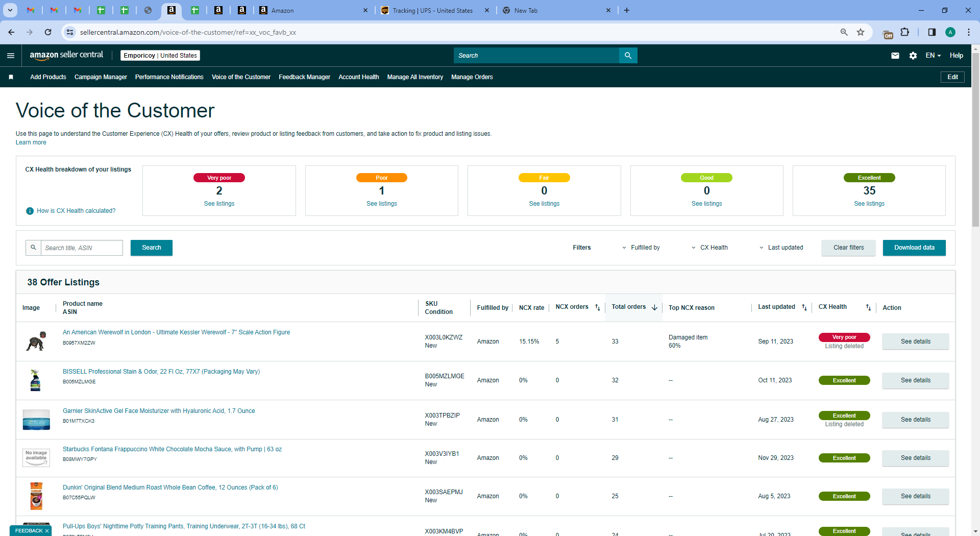Click the browser zoom magnifier icon in address bar
Screen dimensions: 980x536
coord(844,32)
